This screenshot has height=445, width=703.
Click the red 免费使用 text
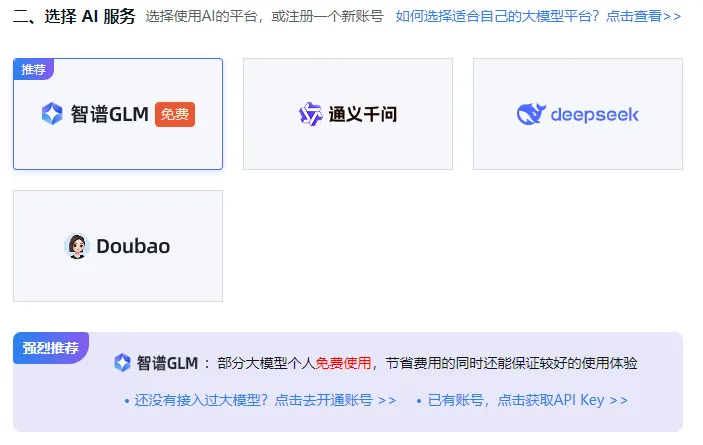(343, 363)
